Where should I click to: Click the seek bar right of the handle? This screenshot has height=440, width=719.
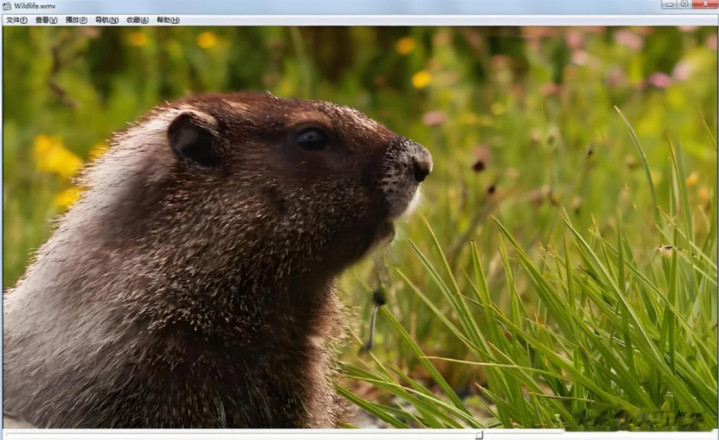point(600,435)
